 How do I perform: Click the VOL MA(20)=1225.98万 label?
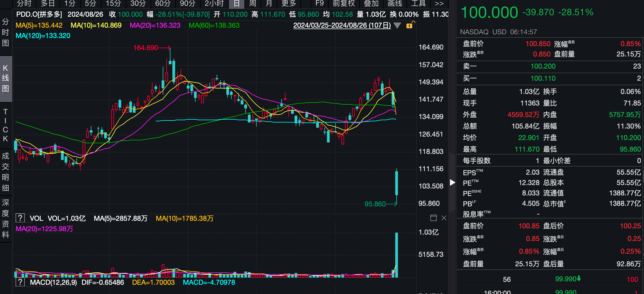click(x=44, y=229)
